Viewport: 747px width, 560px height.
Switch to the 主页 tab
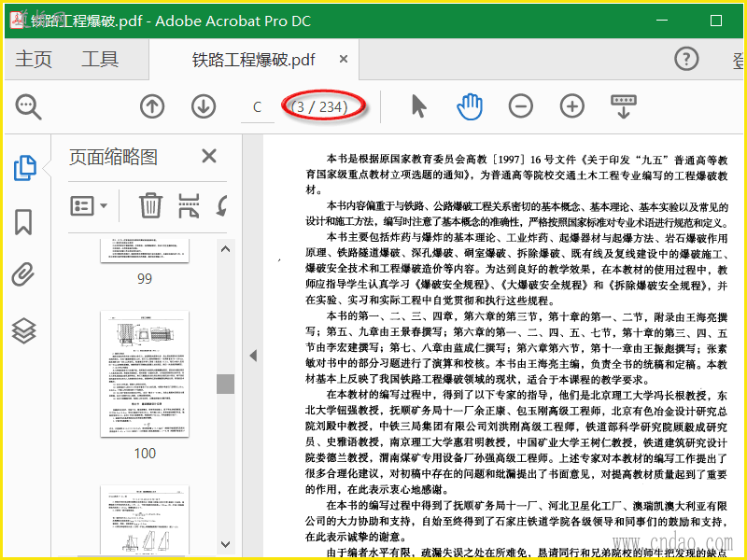pyautogui.click(x=34, y=60)
